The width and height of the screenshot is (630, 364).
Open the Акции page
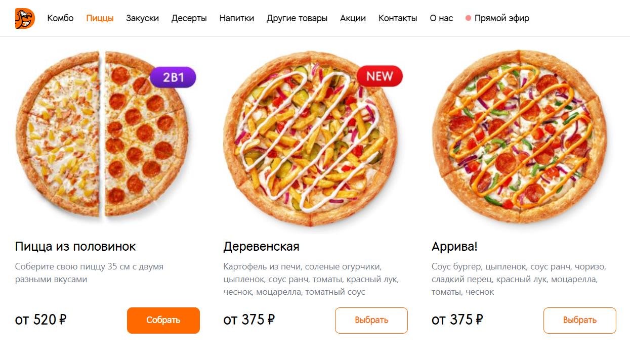(x=353, y=18)
